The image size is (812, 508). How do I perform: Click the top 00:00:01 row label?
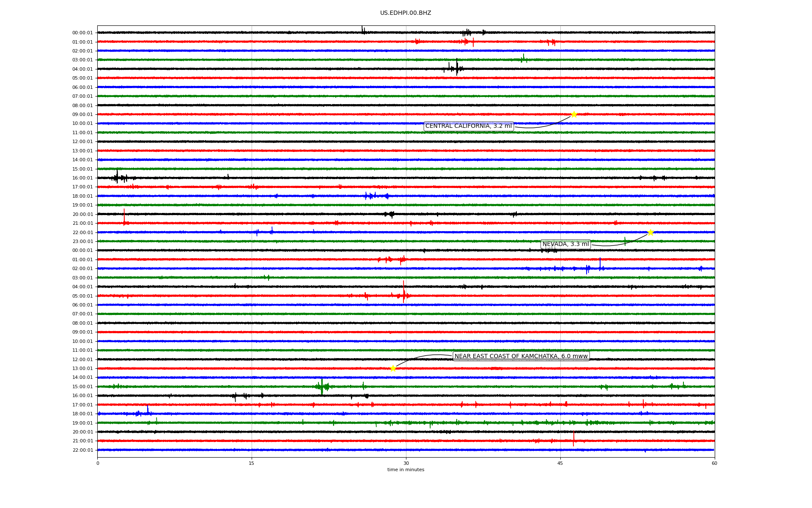82,33
